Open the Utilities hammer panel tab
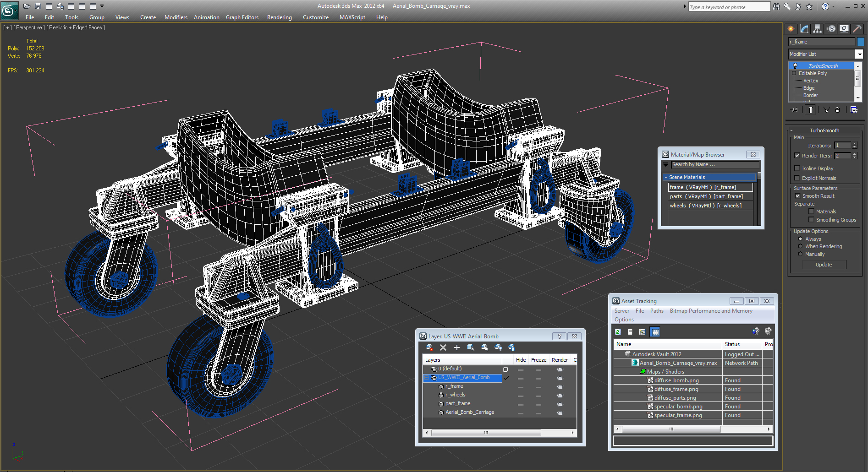Viewport: 868px width, 472px height. coord(857,29)
